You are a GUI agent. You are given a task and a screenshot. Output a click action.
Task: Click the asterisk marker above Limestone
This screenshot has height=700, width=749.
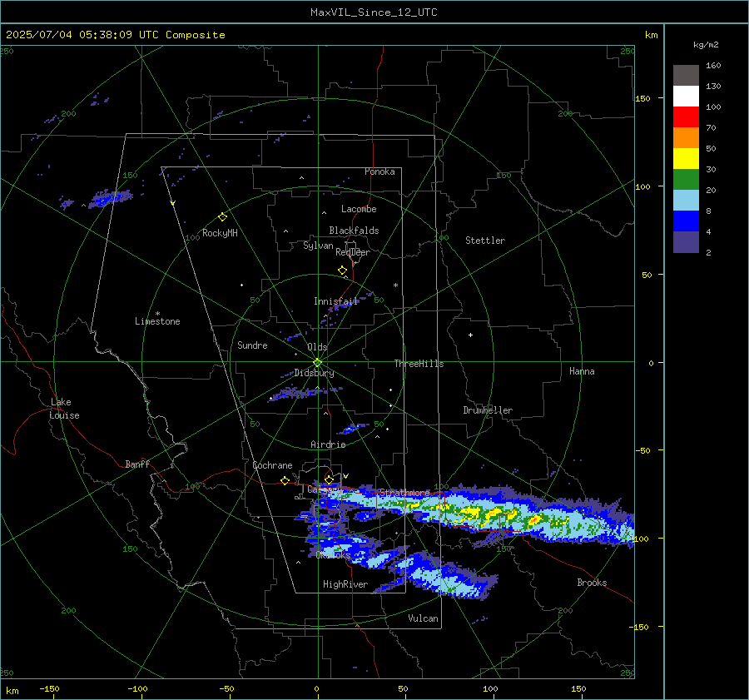pyautogui.click(x=157, y=314)
